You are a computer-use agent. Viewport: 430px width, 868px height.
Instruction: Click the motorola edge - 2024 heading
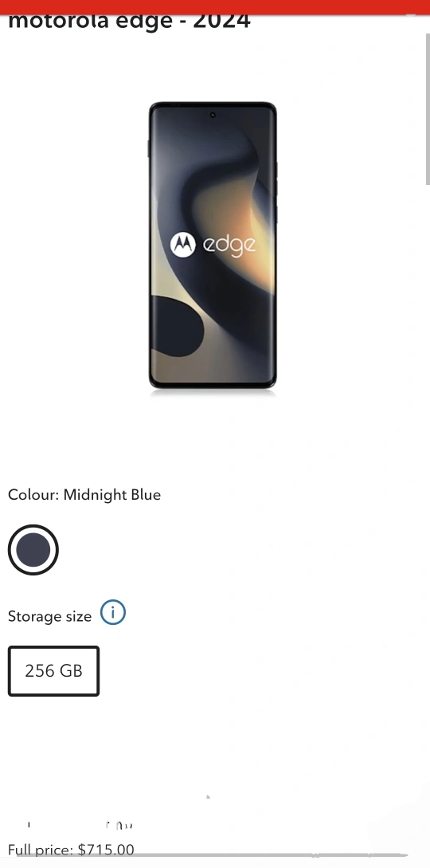pyautogui.click(x=129, y=22)
